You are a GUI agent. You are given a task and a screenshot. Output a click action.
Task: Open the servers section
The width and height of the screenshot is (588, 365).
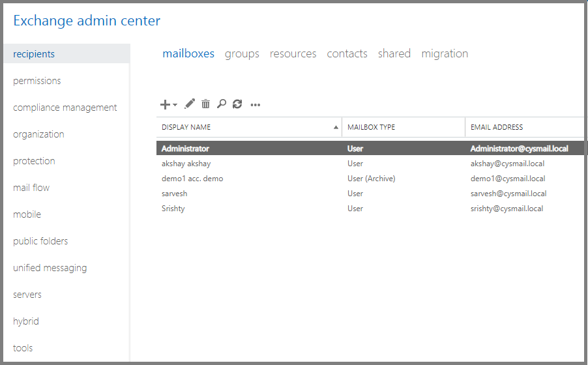click(x=27, y=295)
